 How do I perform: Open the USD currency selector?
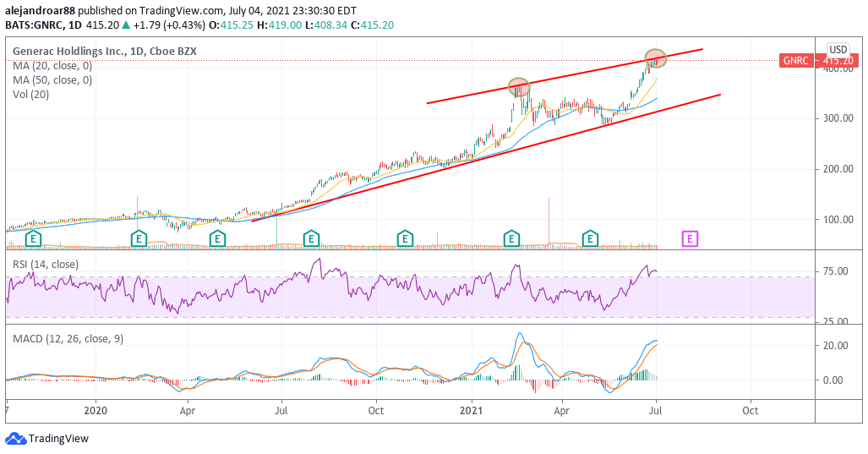click(x=838, y=50)
